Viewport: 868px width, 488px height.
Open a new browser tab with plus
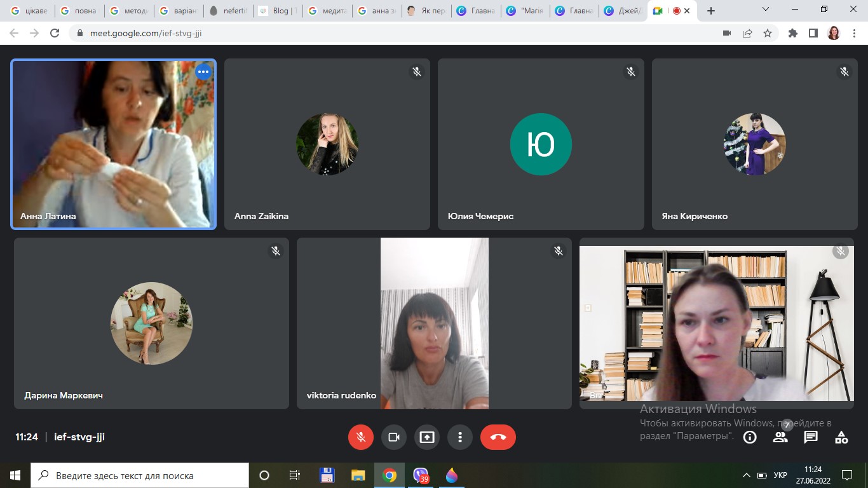[711, 11]
